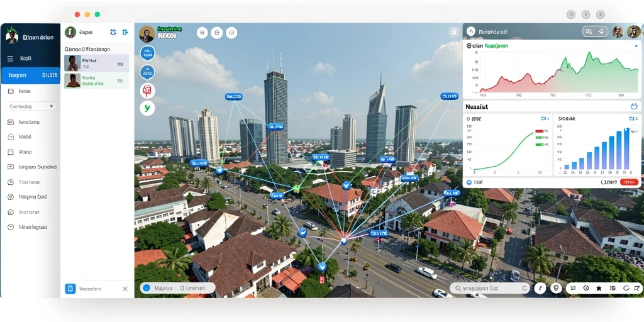The height and width of the screenshot is (322, 644).
Task: Select the second contact row with green text
Action: point(96,80)
